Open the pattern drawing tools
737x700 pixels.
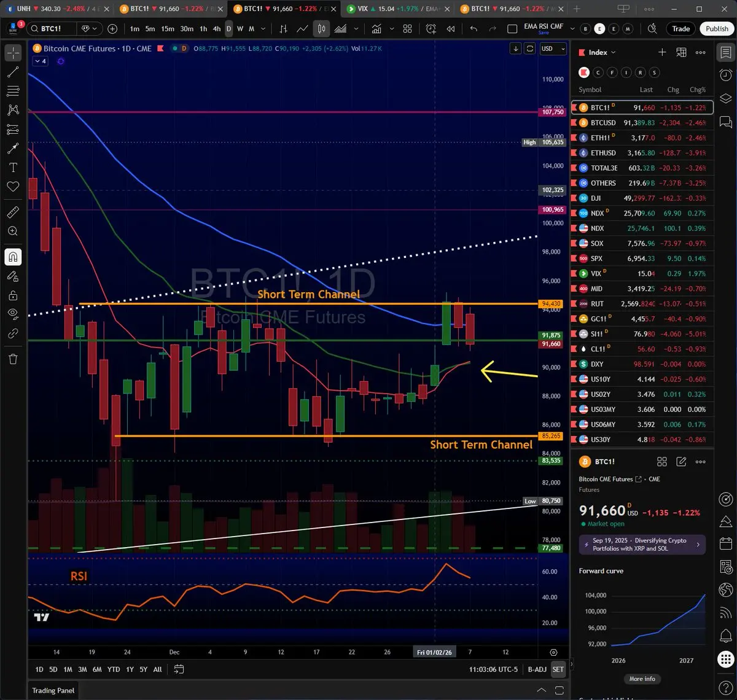(13, 111)
